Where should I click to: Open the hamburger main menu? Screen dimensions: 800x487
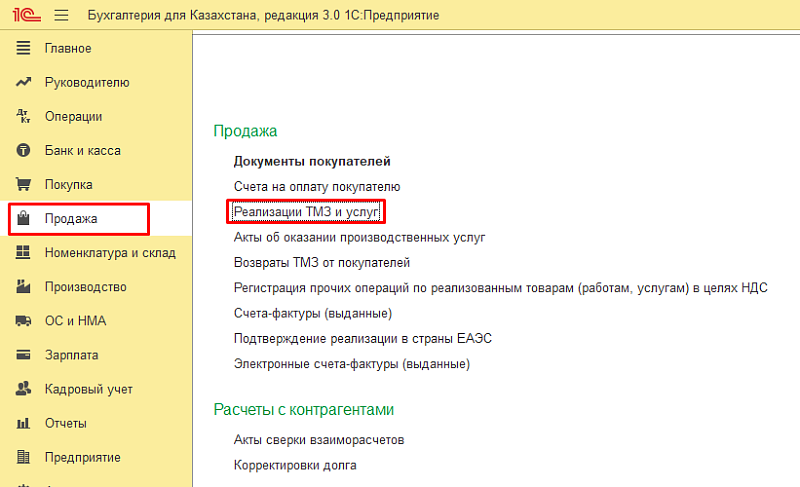point(60,16)
